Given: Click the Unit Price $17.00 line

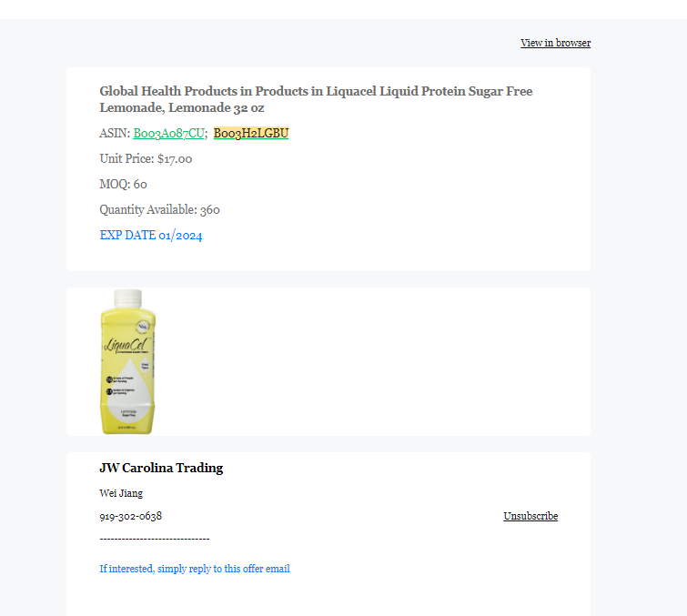Looking at the screenshot, I should (146, 158).
